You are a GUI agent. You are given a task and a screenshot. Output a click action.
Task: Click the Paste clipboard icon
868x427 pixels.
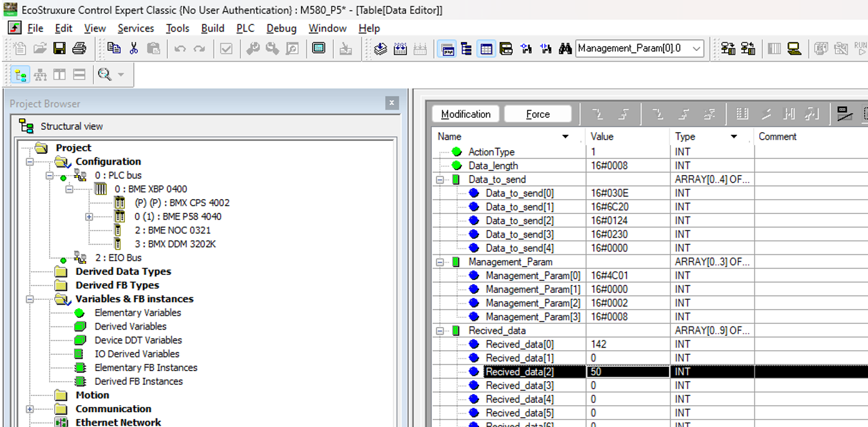click(x=153, y=48)
